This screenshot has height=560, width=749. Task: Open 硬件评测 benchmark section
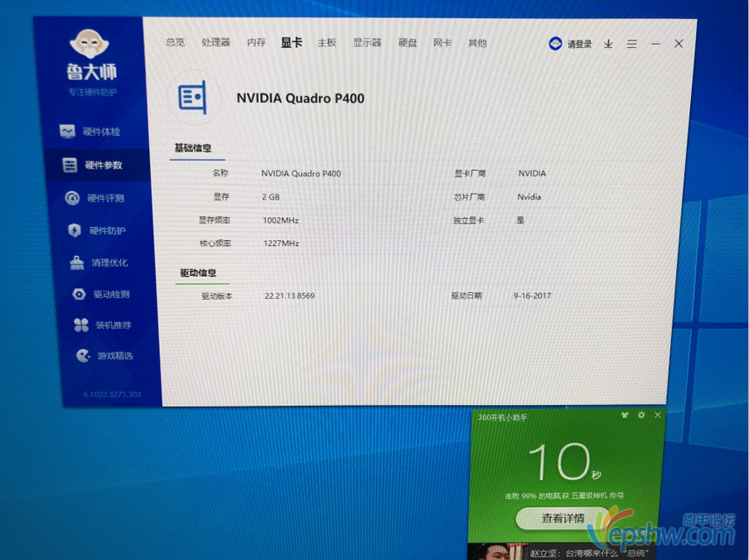tap(94, 198)
